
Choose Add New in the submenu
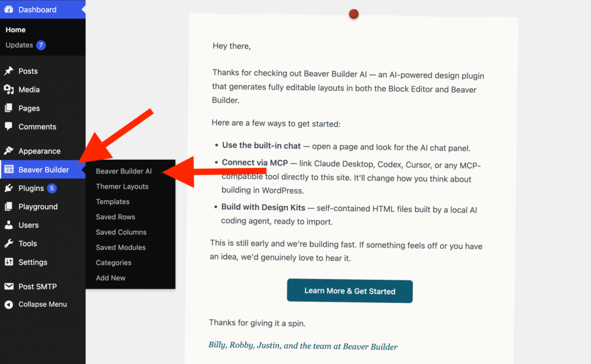point(110,277)
